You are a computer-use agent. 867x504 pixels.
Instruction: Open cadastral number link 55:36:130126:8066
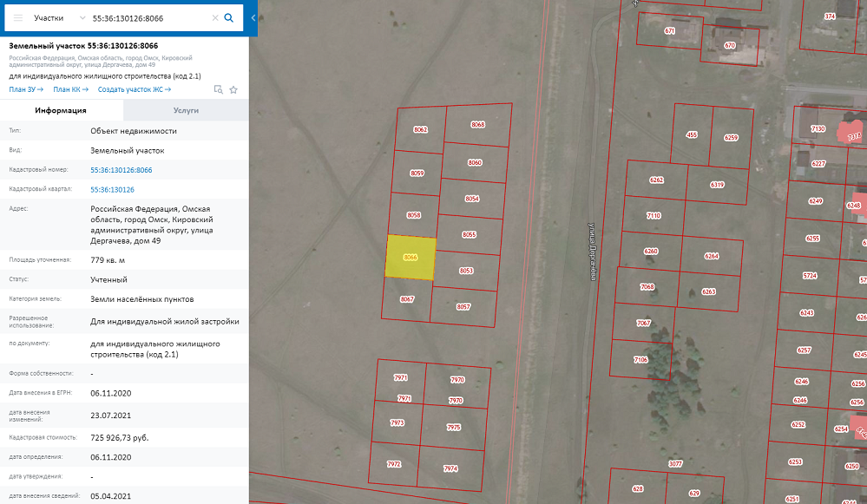122,170
